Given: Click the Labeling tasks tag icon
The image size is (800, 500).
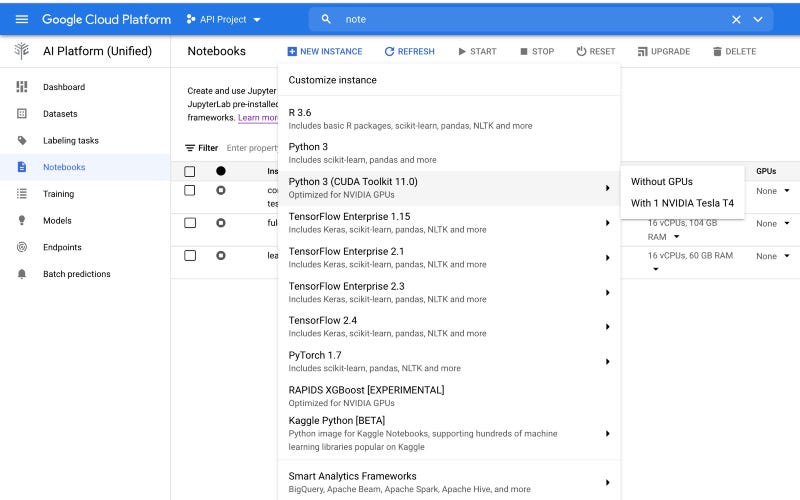Looking at the screenshot, I should point(21,140).
